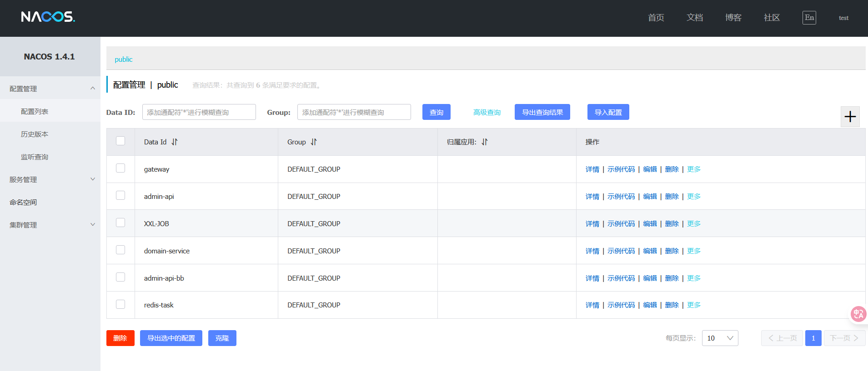Open the floating translate widget icon
The image size is (868, 371).
(858, 314)
